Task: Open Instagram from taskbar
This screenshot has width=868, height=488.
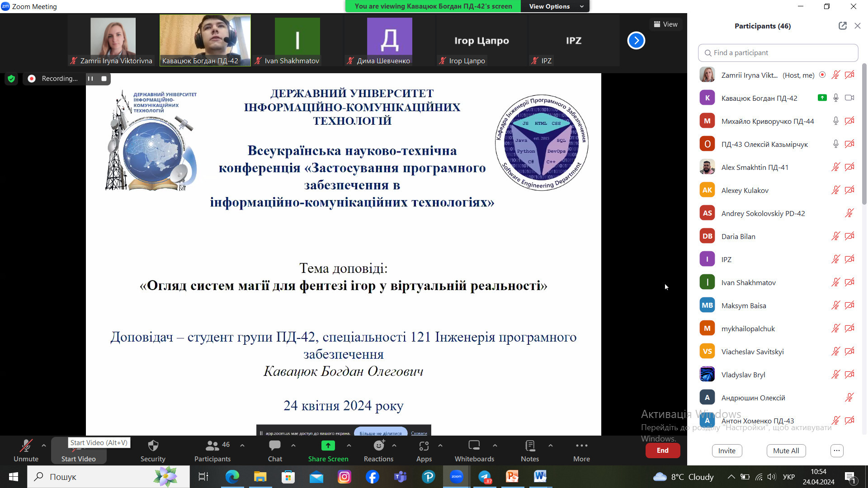Action: click(344, 477)
